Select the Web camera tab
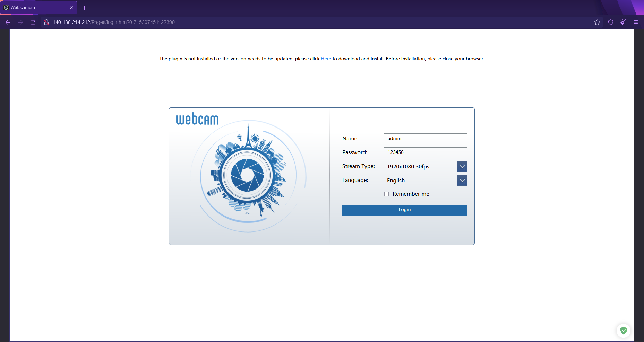Screen dimensions: 644x342 pyautogui.click(x=38, y=8)
